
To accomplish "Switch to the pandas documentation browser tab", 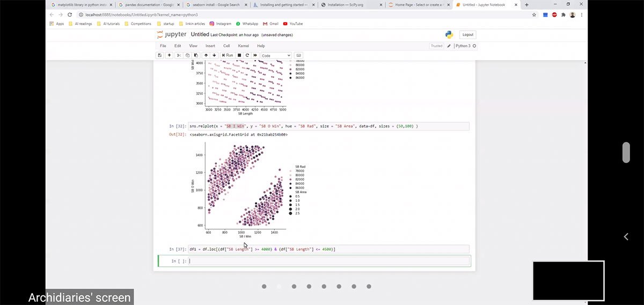I will (x=149, y=4).
